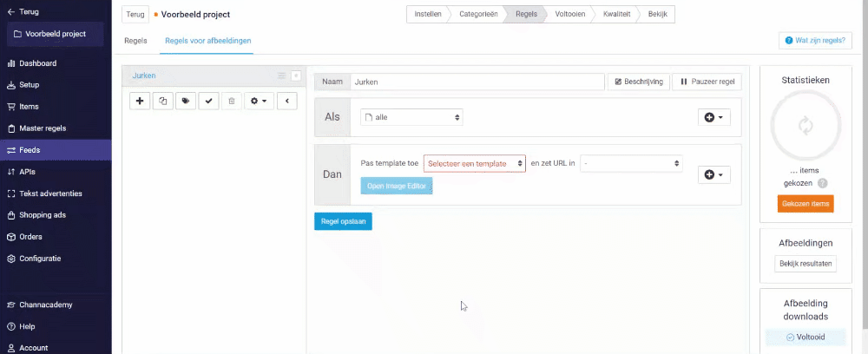
Task: Open the 'alle' condition dropdown in Als
Action: click(411, 117)
